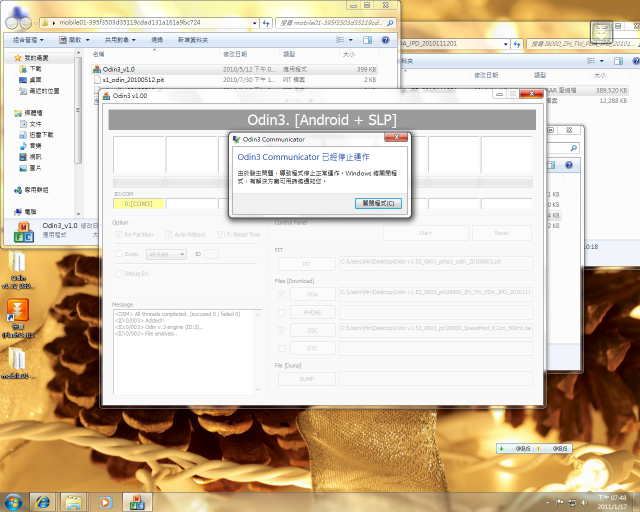Open Share with dropdown in toolbar
This screenshot has width=640, height=512.
(x=120, y=40)
